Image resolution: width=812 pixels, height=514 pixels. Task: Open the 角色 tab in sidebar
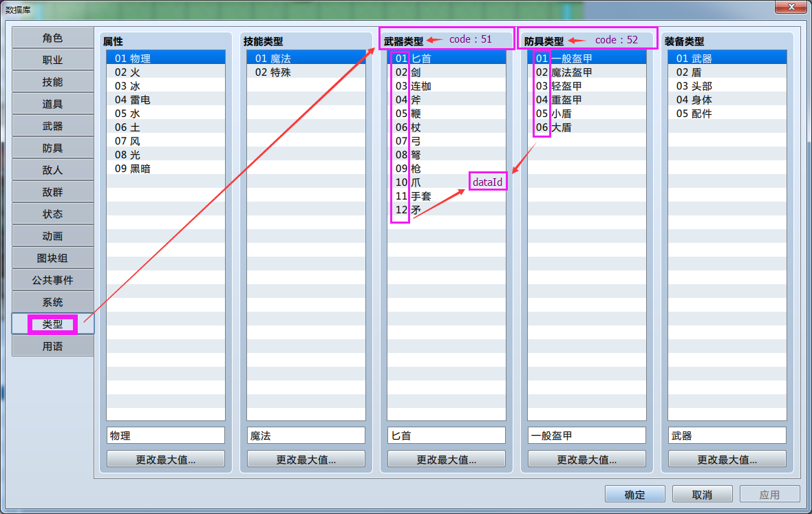tap(52, 39)
